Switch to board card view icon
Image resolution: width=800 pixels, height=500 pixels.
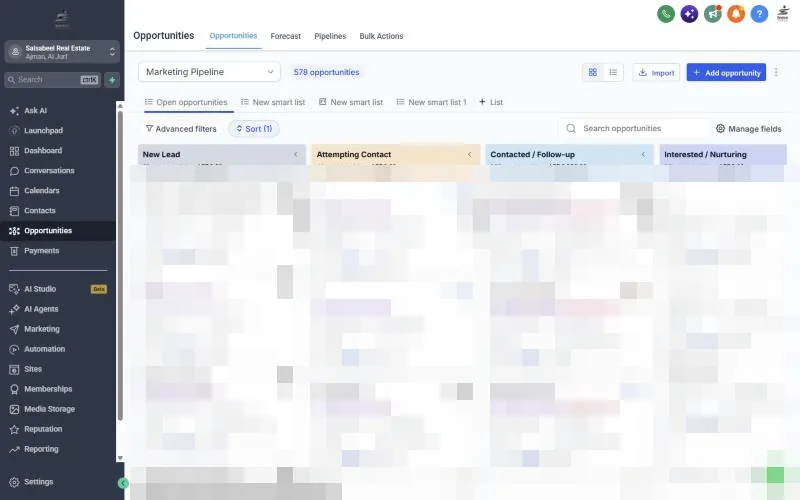[x=593, y=72]
